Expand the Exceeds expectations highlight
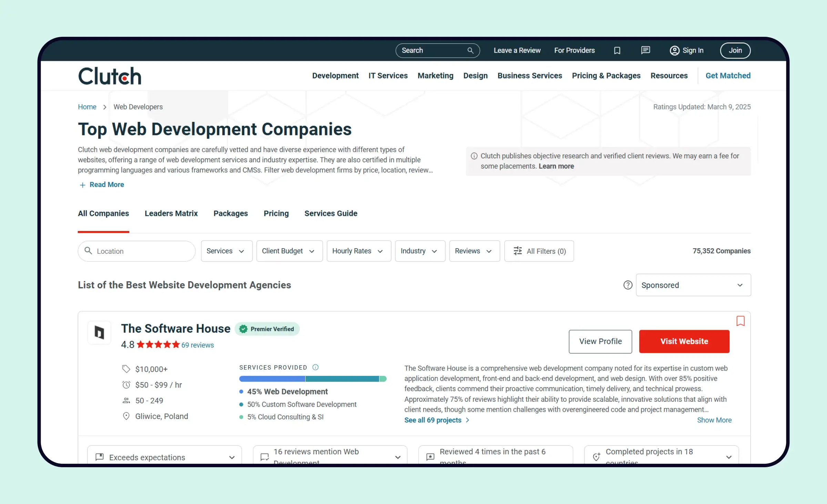The image size is (827, 504). coord(165,455)
